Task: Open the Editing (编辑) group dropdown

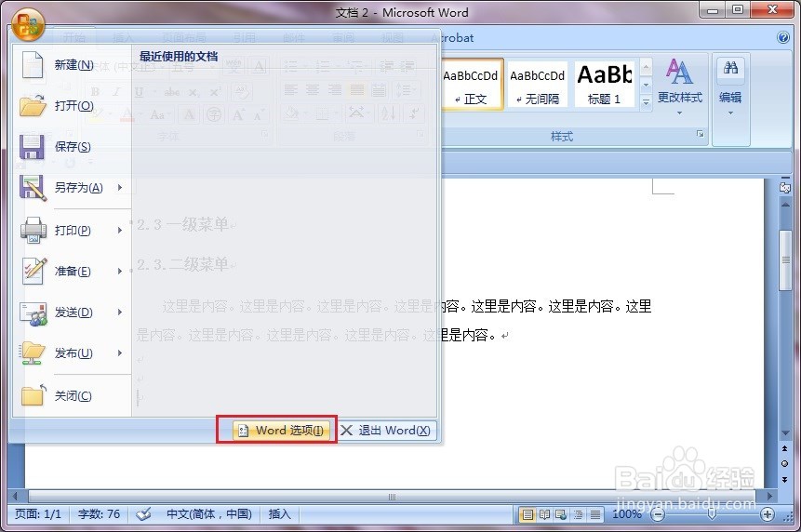Action: tap(730, 87)
